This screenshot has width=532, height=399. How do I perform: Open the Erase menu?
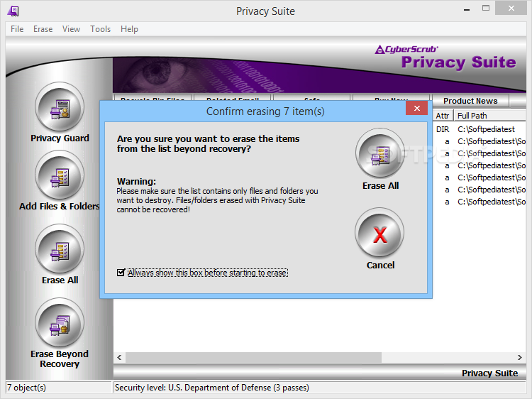point(43,29)
